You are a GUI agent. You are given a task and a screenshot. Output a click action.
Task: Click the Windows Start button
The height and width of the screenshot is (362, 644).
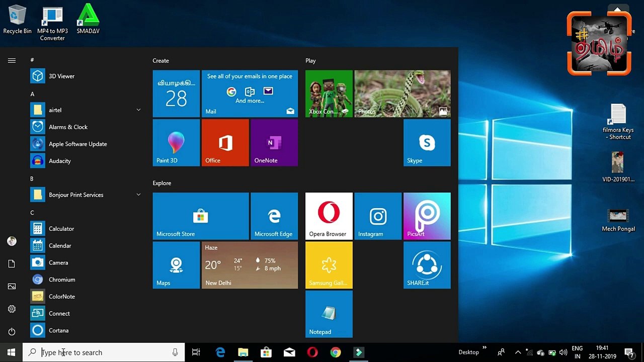tap(11, 352)
